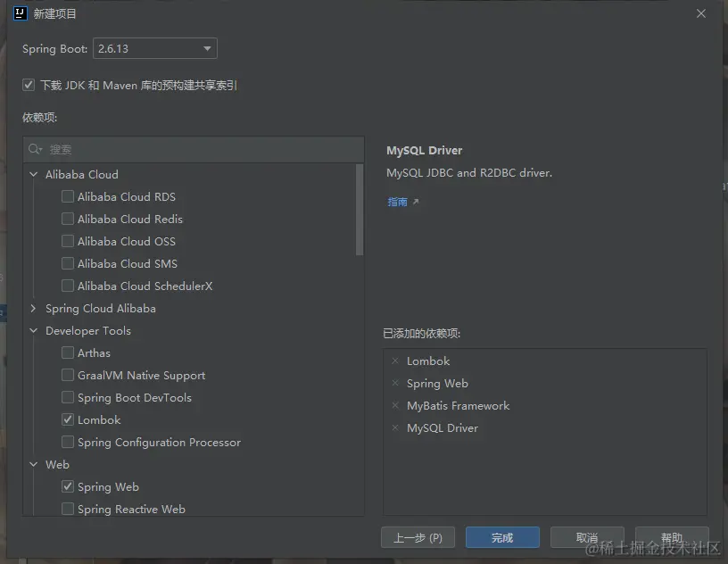Uncheck the Lombok dependency
The height and width of the screenshot is (564, 728).
pyautogui.click(x=68, y=419)
